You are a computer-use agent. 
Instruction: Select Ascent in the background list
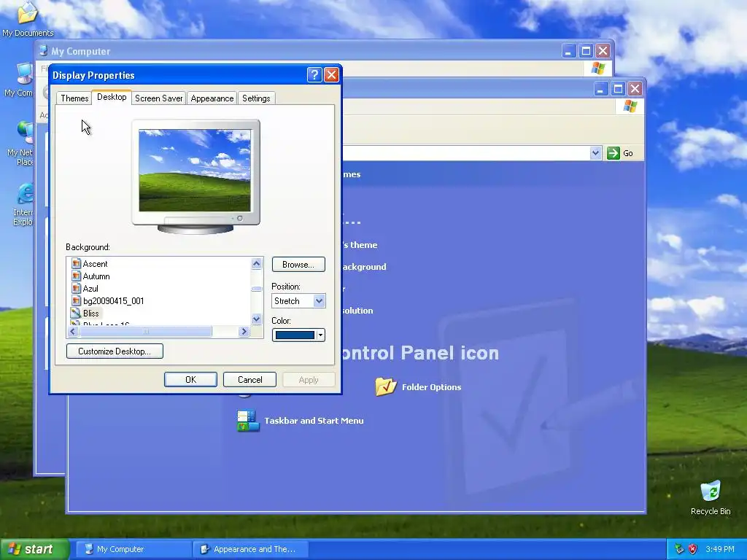pyautogui.click(x=95, y=264)
